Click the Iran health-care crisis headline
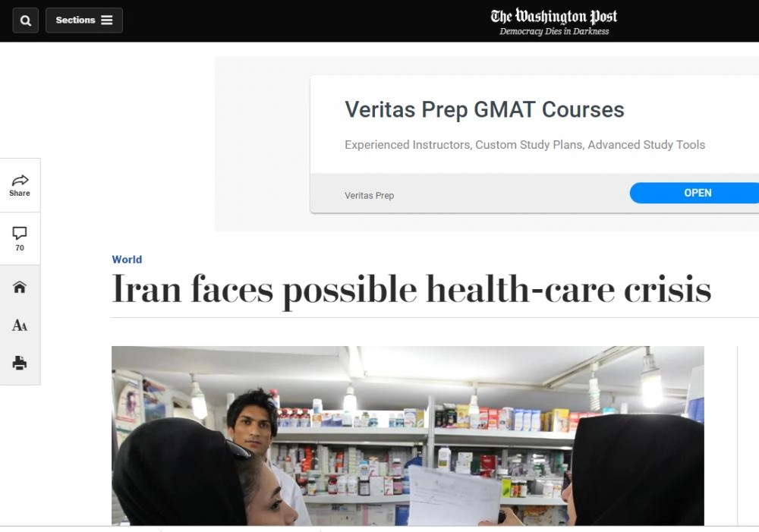Image resolution: width=759 pixels, height=532 pixels. (411, 289)
